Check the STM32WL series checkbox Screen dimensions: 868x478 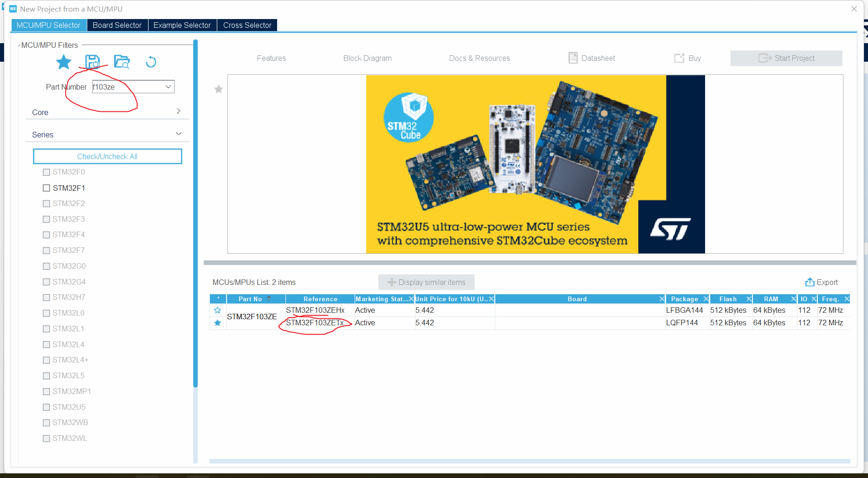[x=46, y=439]
